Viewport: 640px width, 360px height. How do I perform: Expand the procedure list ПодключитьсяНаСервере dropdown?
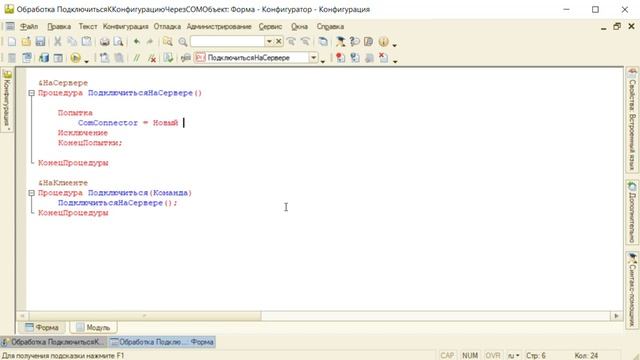313,58
